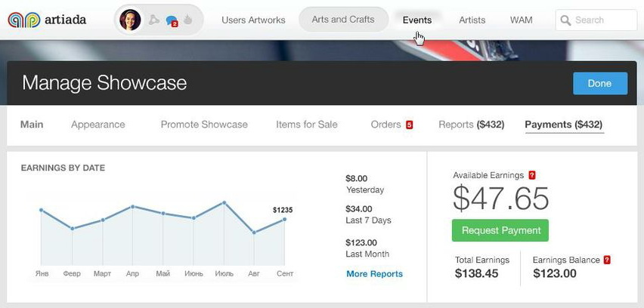The image size is (644, 308).
Task: Switch to the Appearance tab
Action: pyautogui.click(x=98, y=125)
